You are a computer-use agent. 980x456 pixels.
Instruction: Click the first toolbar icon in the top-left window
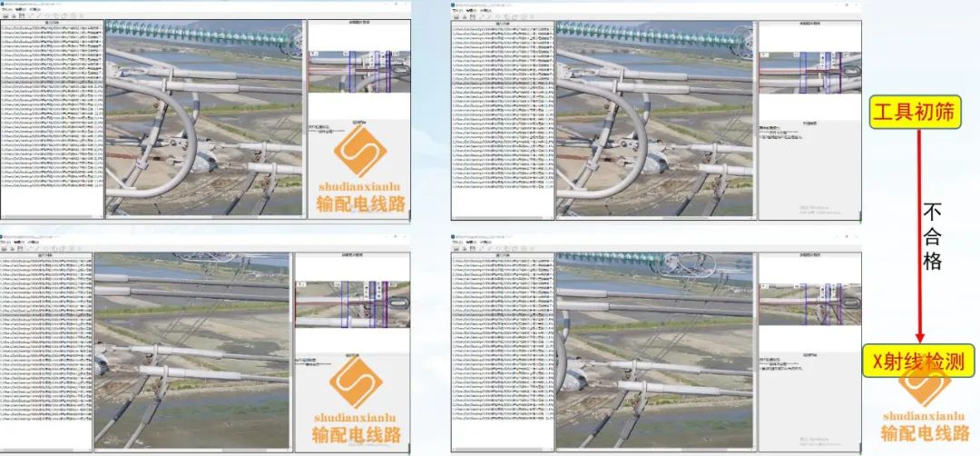[5, 15]
